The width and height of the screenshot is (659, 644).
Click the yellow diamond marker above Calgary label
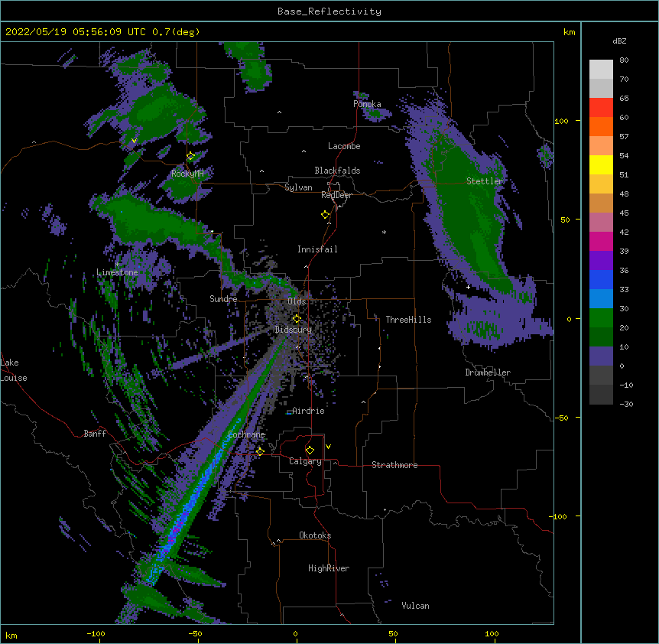(x=310, y=450)
